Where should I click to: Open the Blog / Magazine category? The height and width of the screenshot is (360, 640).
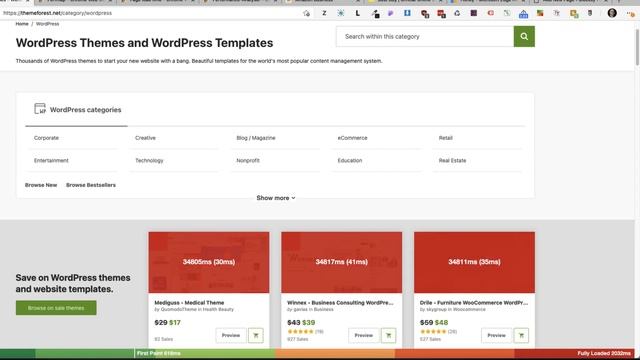point(256,138)
